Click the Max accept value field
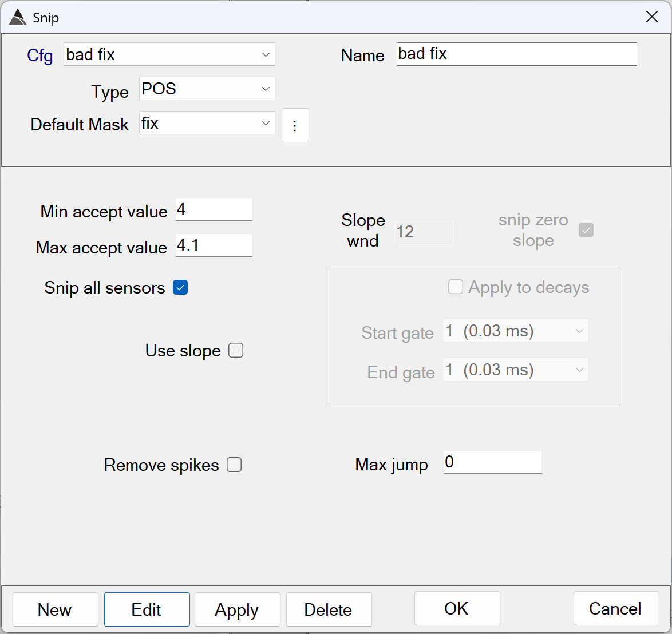The image size is (672, 634). tap(214, 245)
